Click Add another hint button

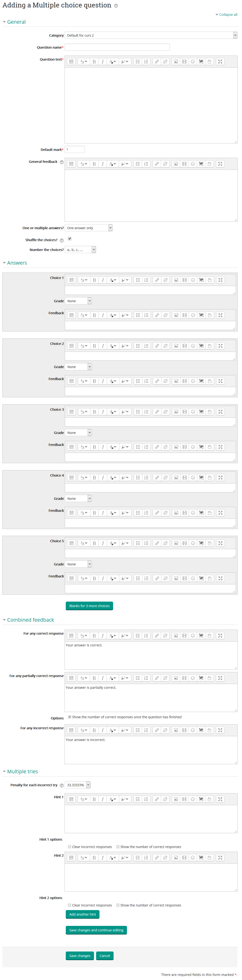point(82,914)
